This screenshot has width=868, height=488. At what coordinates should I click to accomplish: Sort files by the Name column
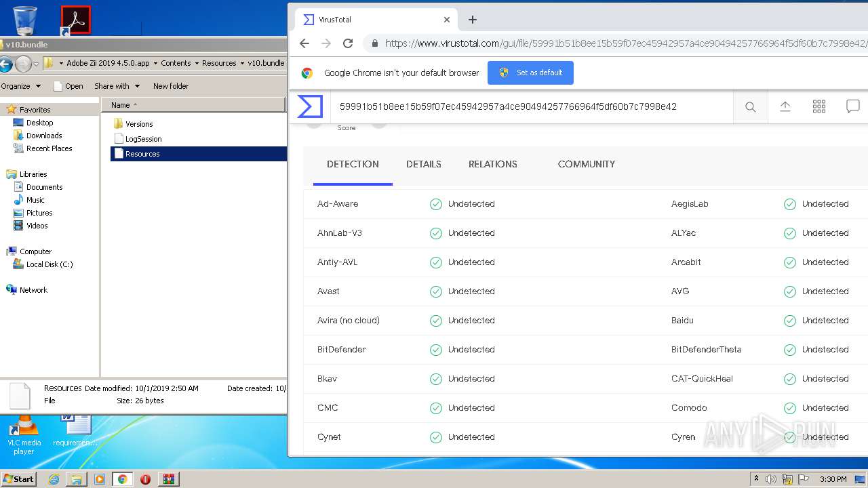193,105
